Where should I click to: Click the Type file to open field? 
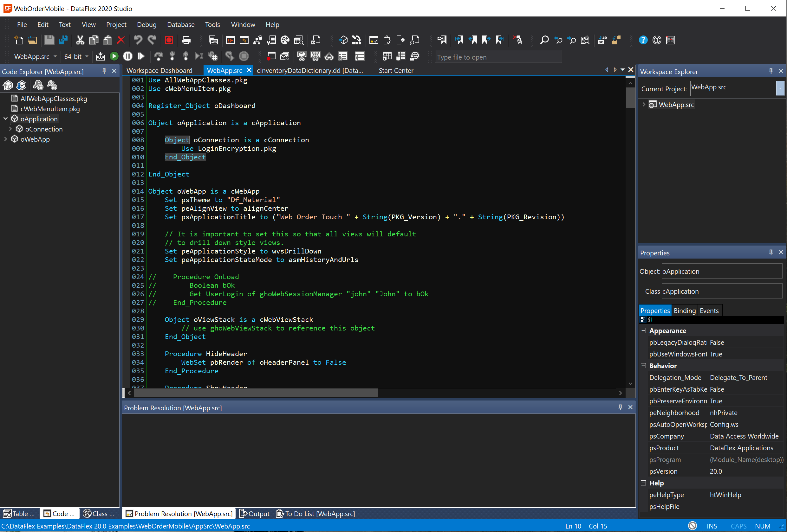point(498,57)
